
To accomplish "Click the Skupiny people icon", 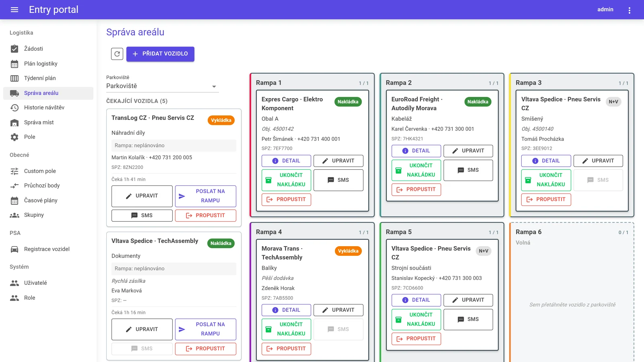I will coord(14,215).
